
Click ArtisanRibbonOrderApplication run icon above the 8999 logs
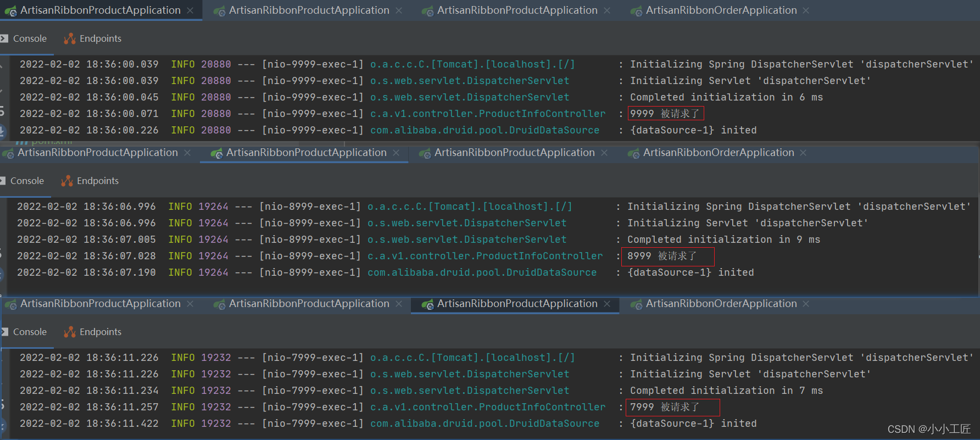coord(633,153)
